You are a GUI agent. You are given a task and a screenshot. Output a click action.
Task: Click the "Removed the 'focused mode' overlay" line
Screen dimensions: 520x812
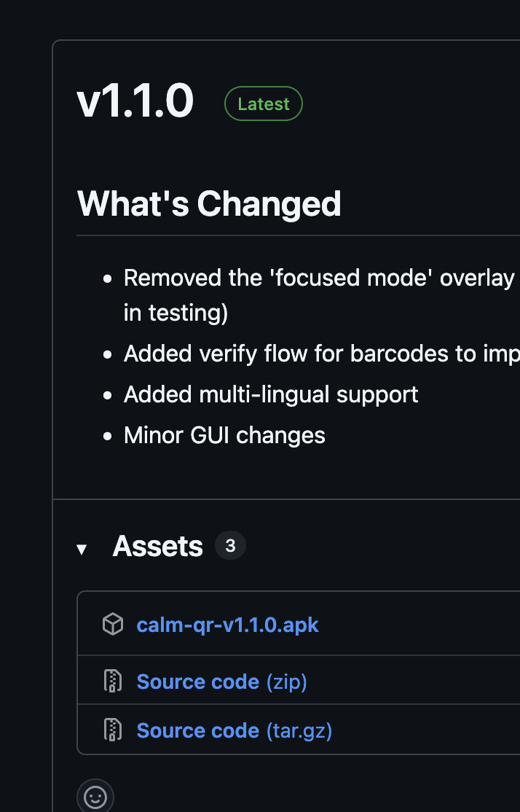[319, 278]
